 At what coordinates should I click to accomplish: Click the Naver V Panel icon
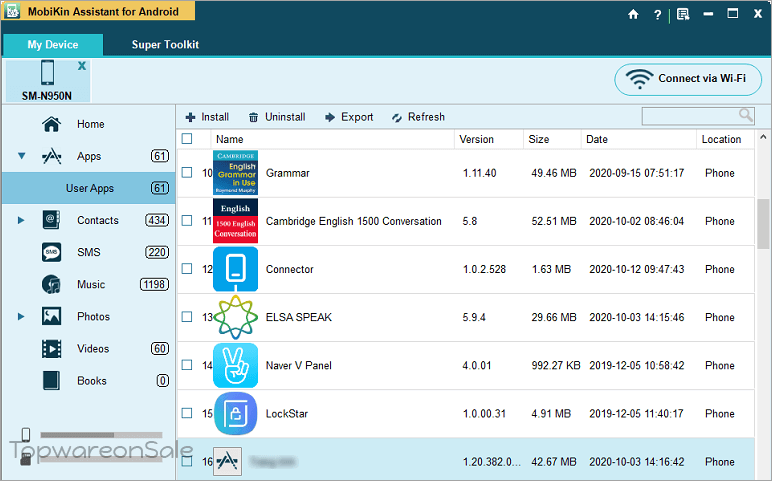click(235, 365)
